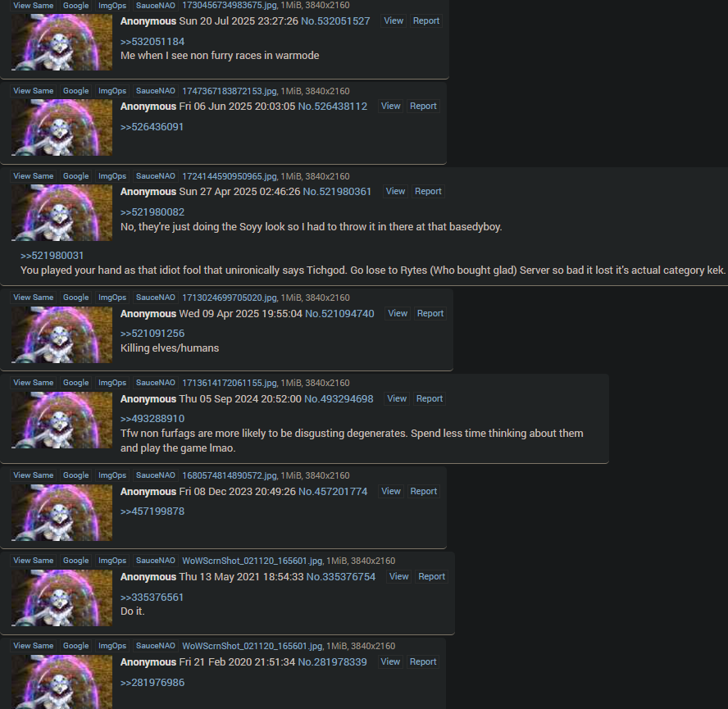Open thumbnail of post No.532051527
Viewport: 728px width, 709px height.
click(x=61, y=43)
